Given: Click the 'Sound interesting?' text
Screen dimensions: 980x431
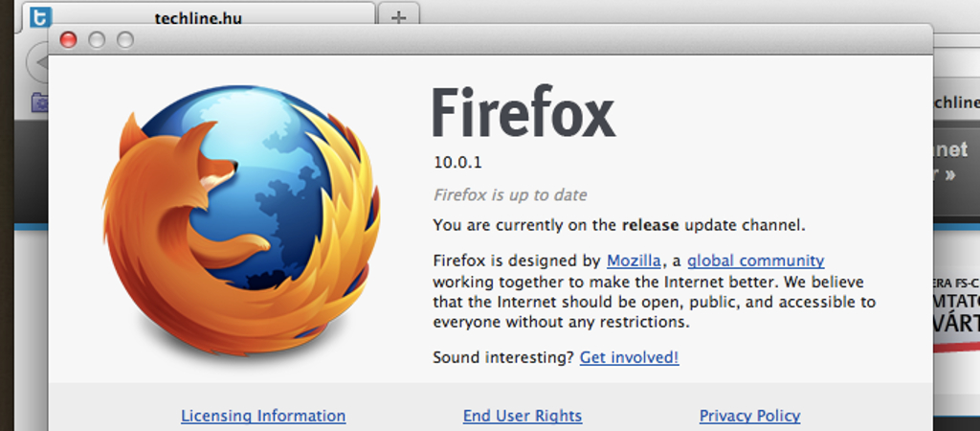Looking at the screenshot, I should pyautogui.click(x=503, y=358).
